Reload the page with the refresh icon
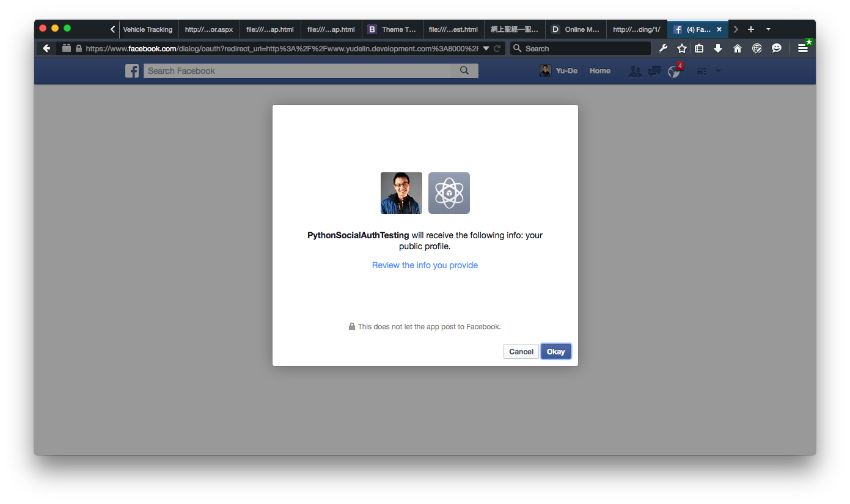The image size is (850, 504). [497, 48]
